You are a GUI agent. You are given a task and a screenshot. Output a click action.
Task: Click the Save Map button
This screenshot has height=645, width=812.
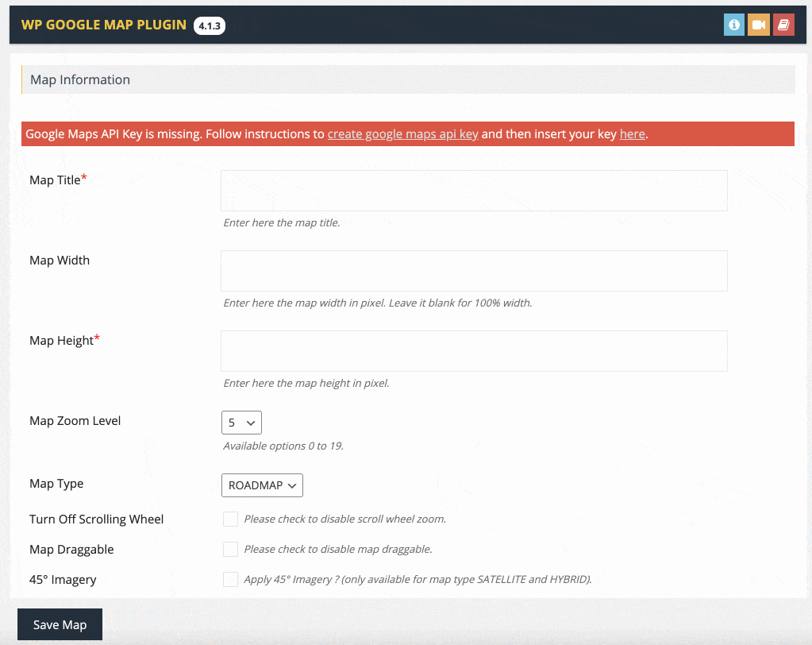pyautogui.click(x=60, y=625)
